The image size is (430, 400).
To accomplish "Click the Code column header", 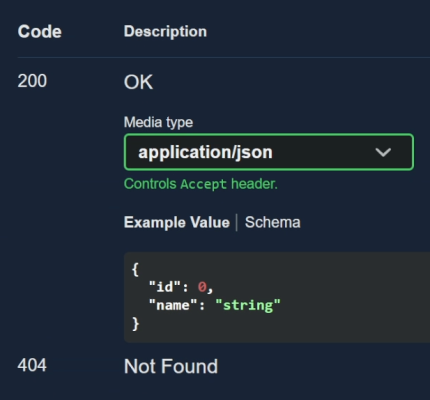I will (x=40, y=32).
